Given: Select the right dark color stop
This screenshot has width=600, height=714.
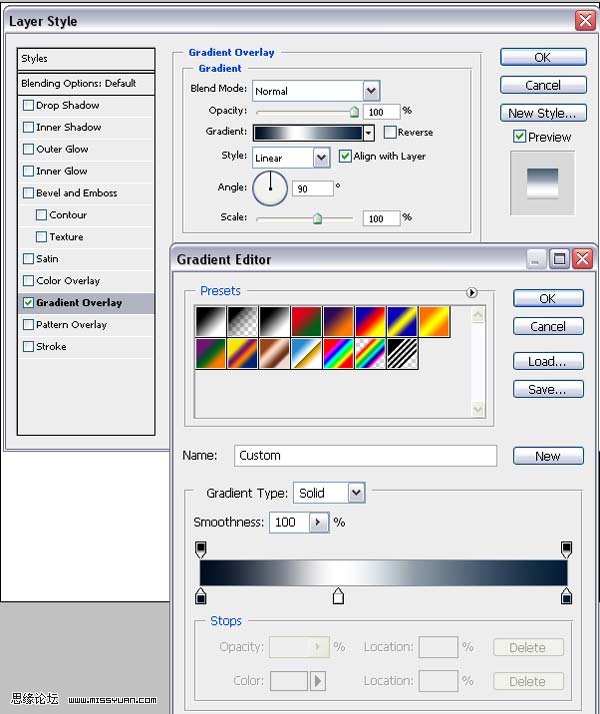Looking at the screenshot, I should pyautogui.click(x=566, y=596).
